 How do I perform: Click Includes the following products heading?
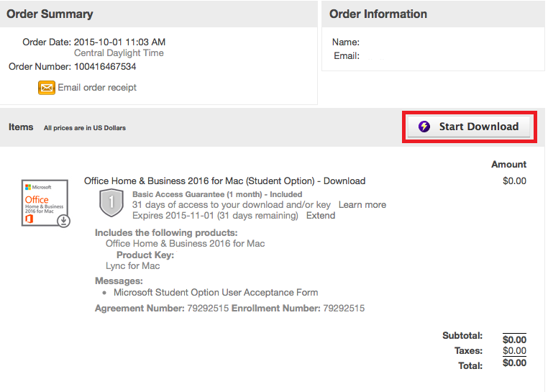coord(166,232)
